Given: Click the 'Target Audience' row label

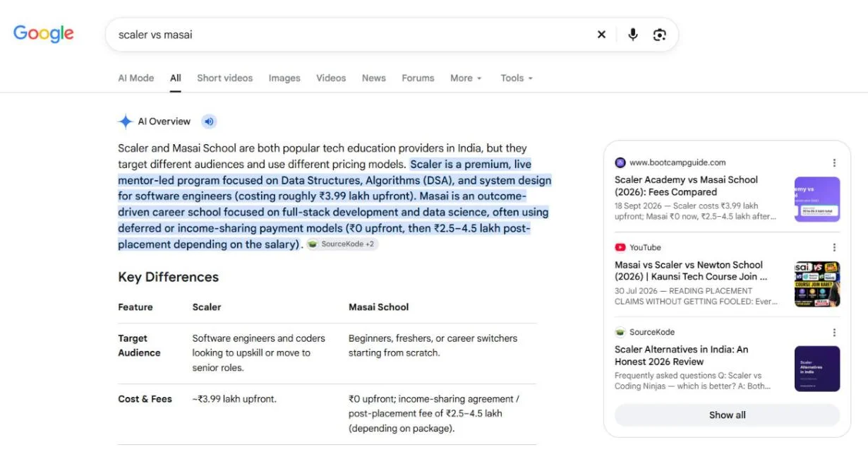Looking at the screenshot, I should coord(139,345).
